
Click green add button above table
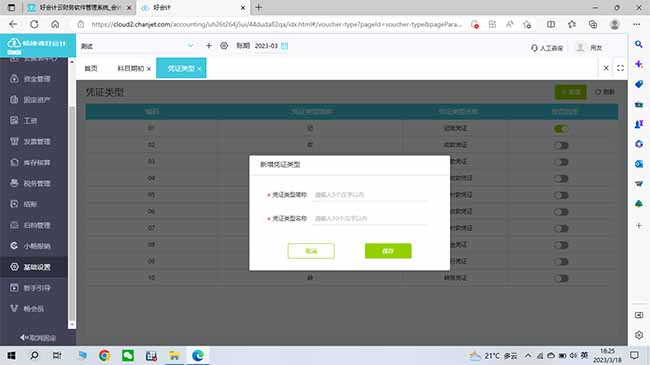[x=571, y=92]
